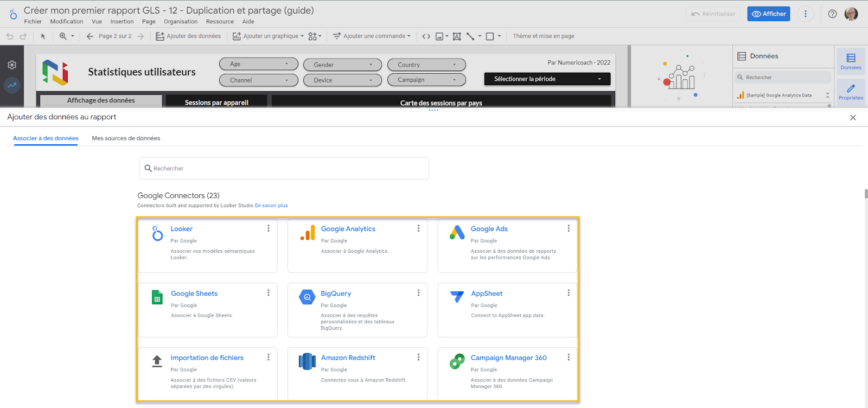The height and width of the screenshot is (408, 868).
Task: Open Thème et mise en page
Action: [x=544, y=36]
